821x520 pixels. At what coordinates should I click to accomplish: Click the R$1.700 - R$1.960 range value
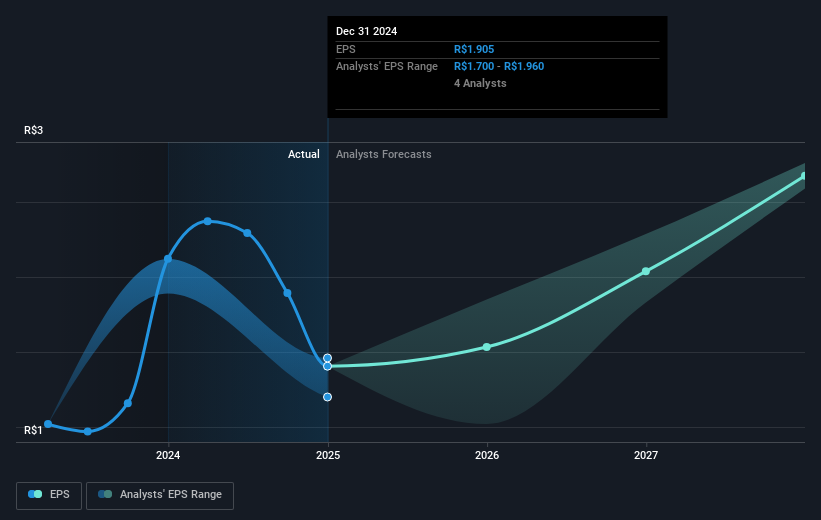tap(499, 67)
